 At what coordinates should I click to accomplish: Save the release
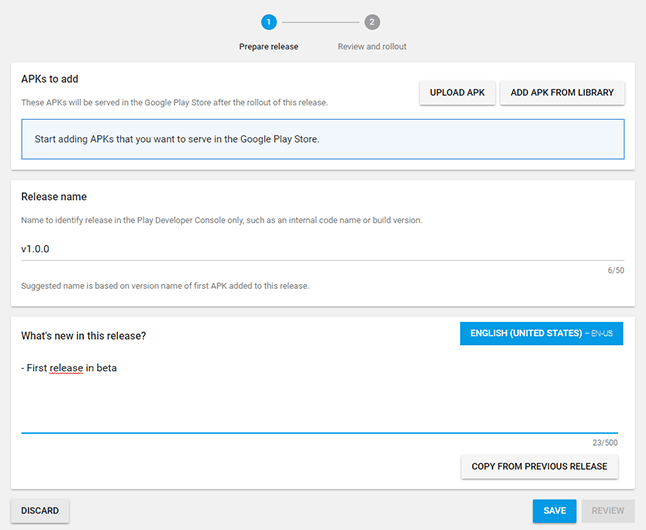(x=554, y=511)
